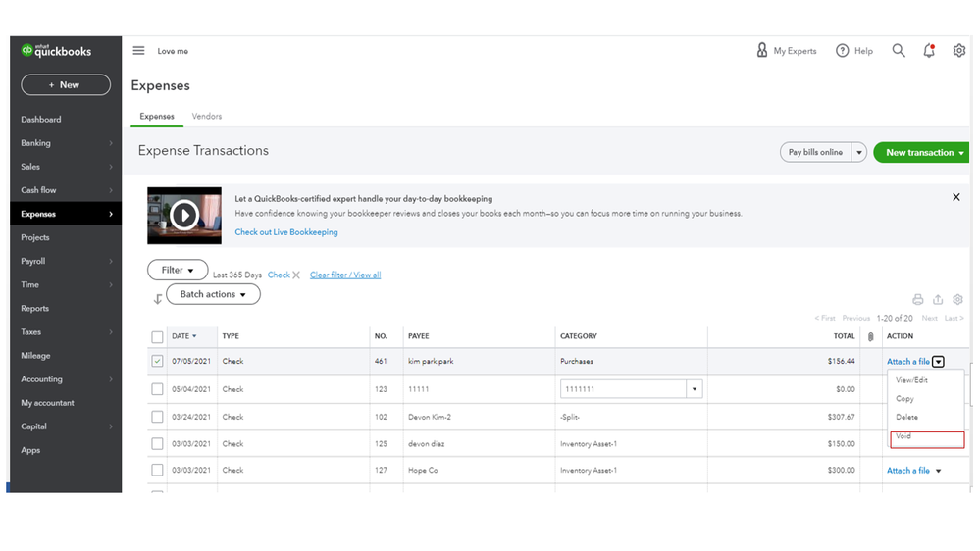This screenshot has height=551, width=980.
Task: Open action dropdown for Hope Co row
Action: pos(938,471)
